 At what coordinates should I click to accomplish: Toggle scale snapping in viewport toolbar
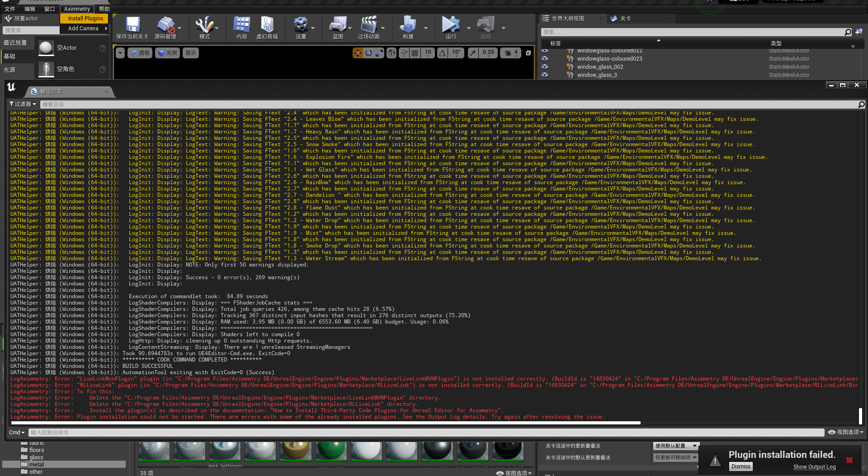472,53
